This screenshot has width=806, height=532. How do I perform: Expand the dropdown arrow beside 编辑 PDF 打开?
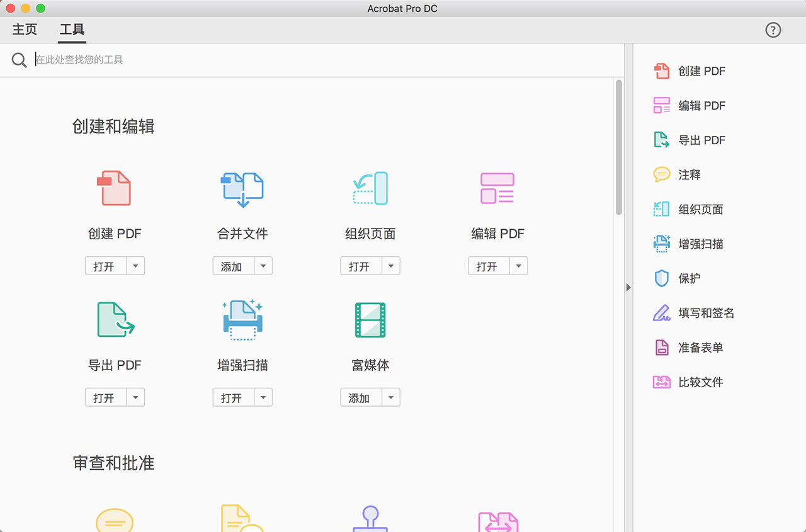point(519,266)
